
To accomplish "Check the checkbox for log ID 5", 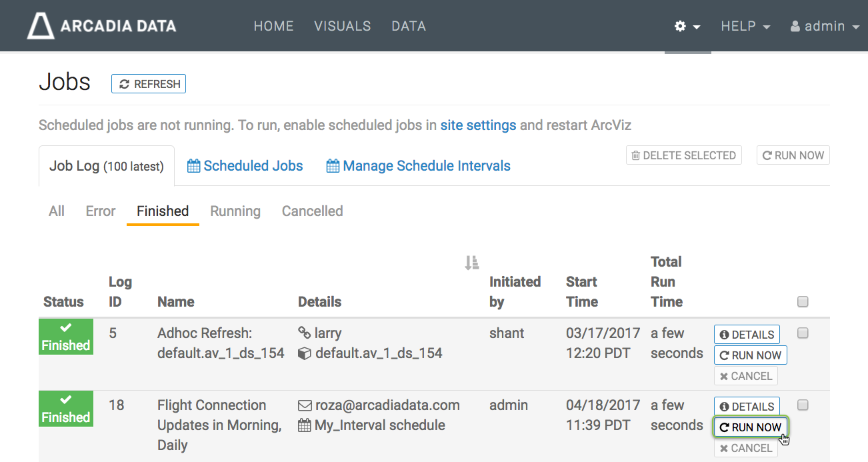I will 803,333.
